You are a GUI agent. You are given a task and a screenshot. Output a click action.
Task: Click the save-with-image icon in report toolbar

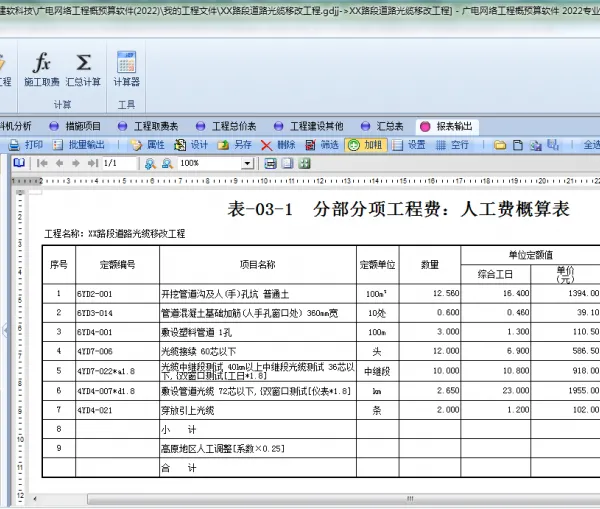pos(535,145)
